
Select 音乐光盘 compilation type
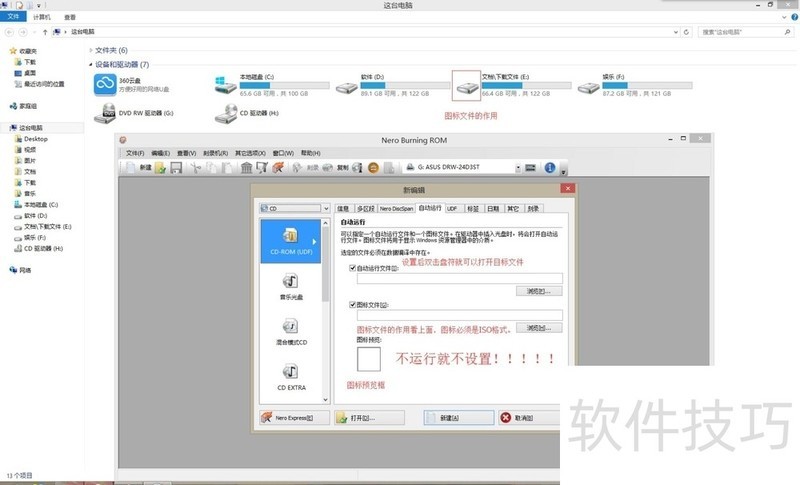[291, 287]
